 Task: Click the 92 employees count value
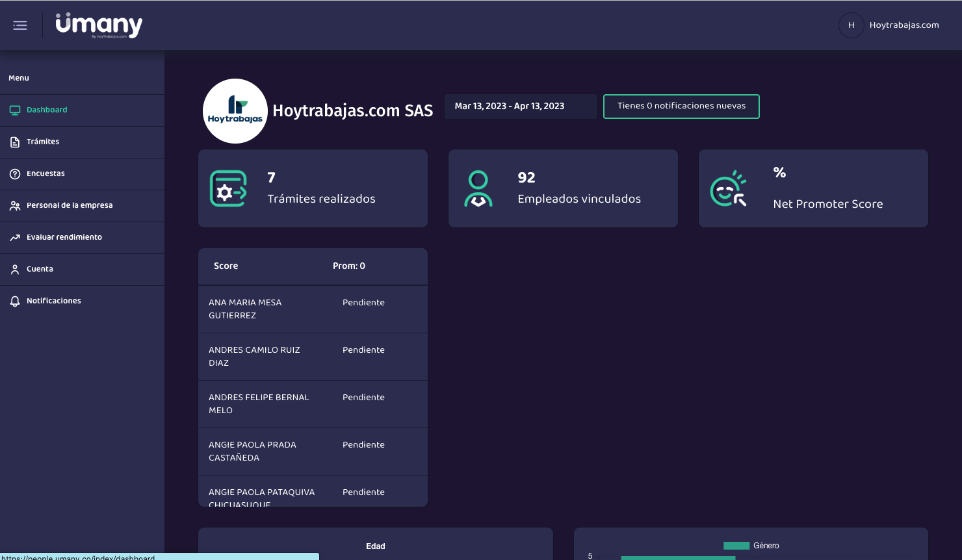point(526,177)
